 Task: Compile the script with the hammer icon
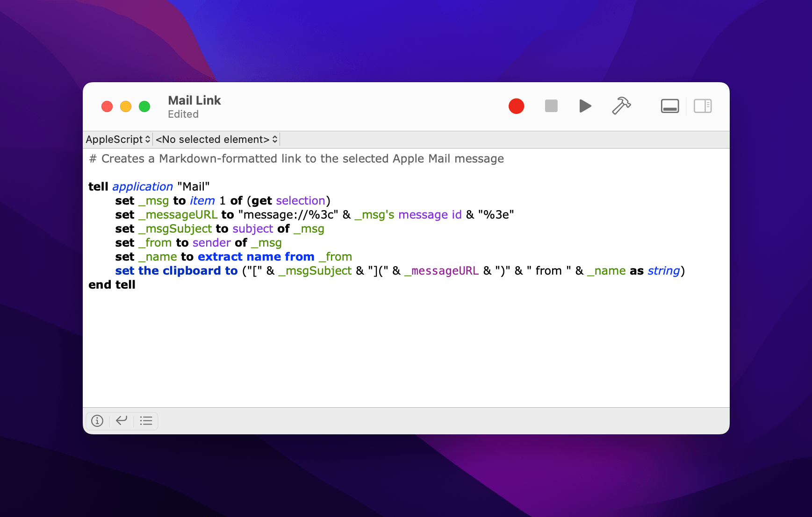coord(621,106)
